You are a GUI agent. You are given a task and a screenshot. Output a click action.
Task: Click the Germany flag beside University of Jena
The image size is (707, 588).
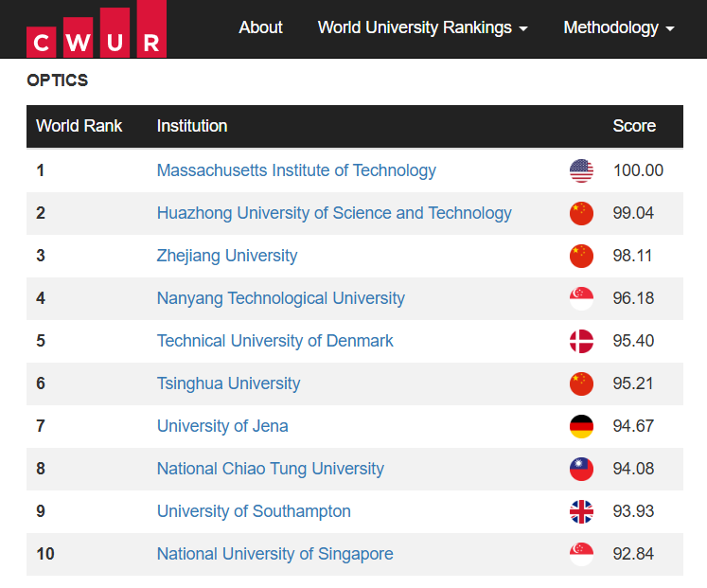click(581, 427)
